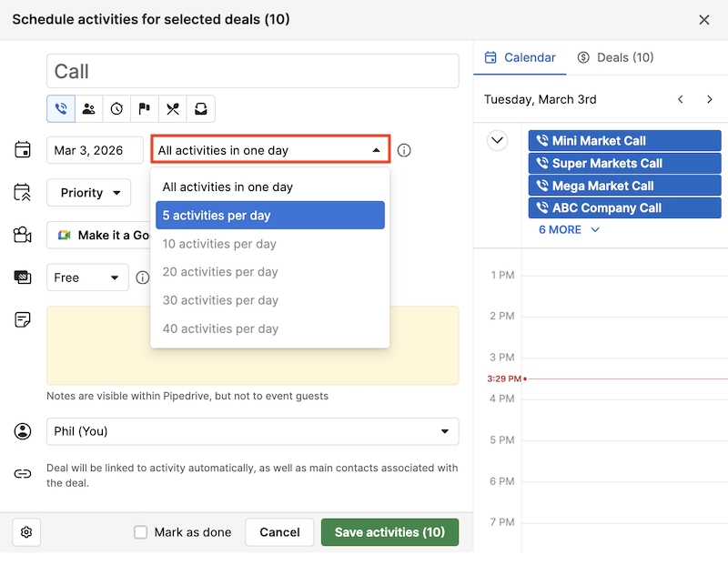
Task: Select the Lunch activity type icon
Action: (x=173, y=109)
